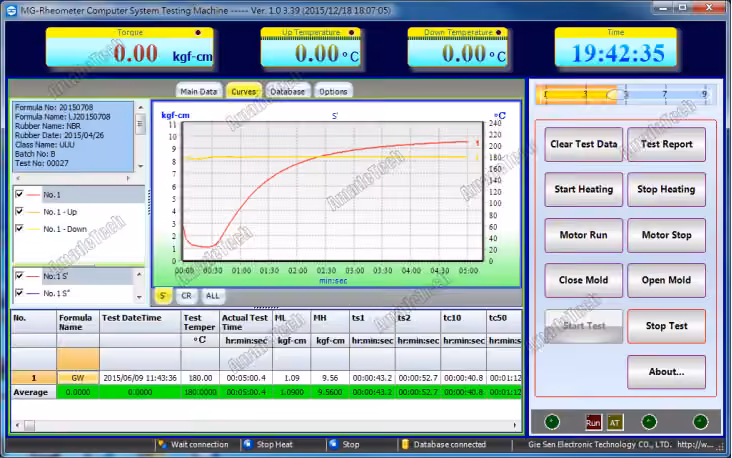Click the green indicator left of Run
Viewport: 732px width, 458px height.
click(x=552, y=422)
